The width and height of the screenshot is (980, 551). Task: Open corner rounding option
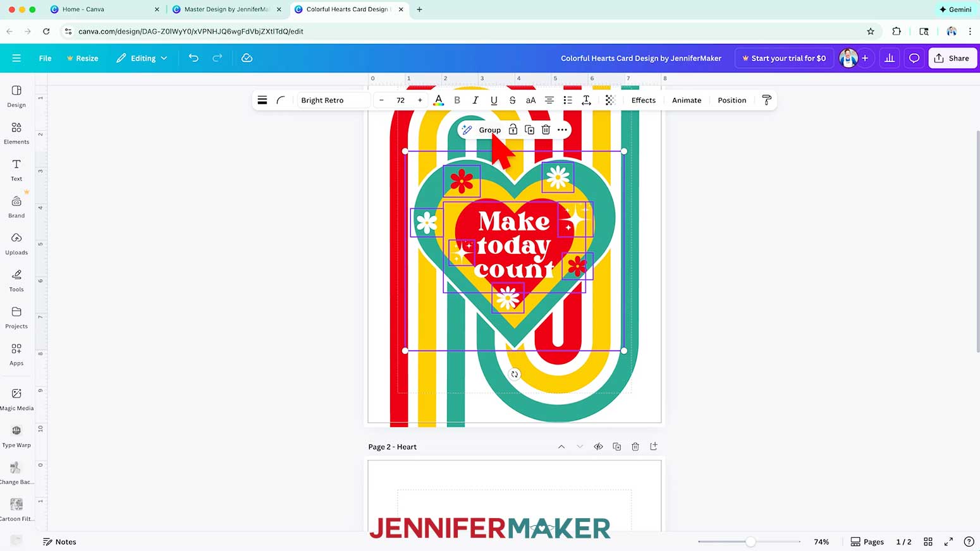pos(281,100)
